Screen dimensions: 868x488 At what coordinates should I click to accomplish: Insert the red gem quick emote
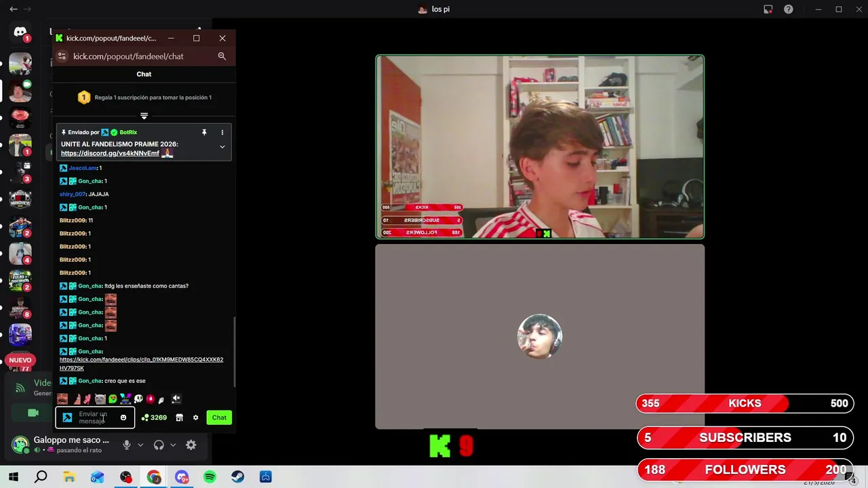click(151, 399)
